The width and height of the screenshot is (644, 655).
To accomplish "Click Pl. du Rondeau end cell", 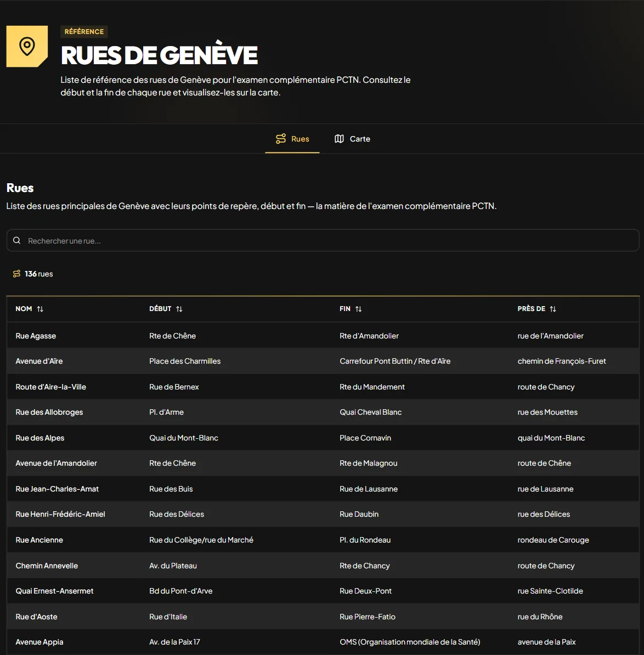I will (x=365, y=540).
